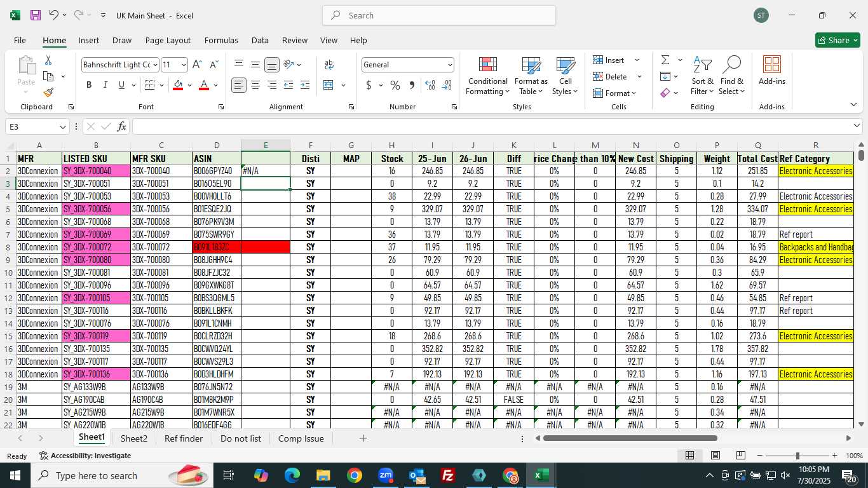Toggle Italic formatting
This screenshot has height=488, width=868.
105,85
